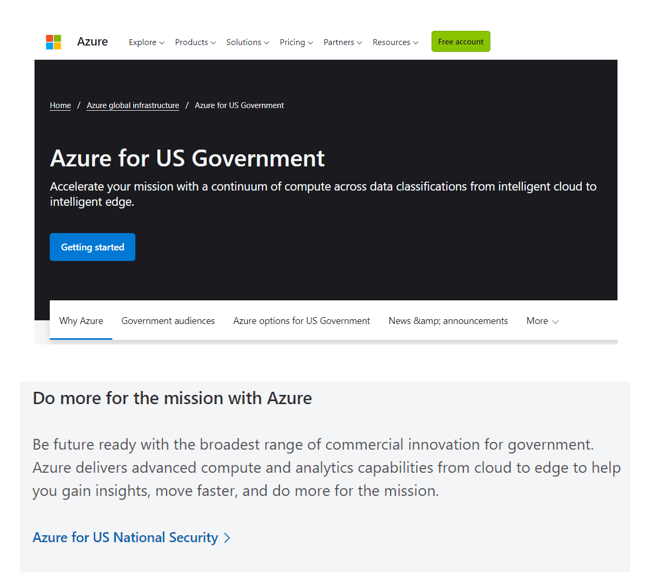Select the Why Azure tab
This screenshot has width=657, height=583.
81,321
